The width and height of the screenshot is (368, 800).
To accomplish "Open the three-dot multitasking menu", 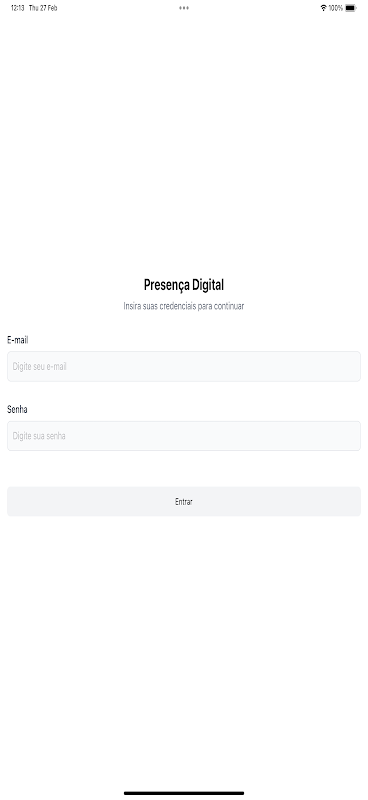I will tap(184, 8).
